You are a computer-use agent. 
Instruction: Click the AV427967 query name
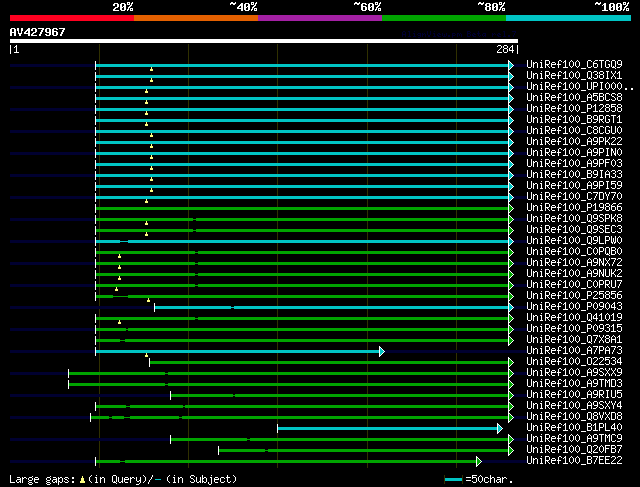click(x=38, y=32)
